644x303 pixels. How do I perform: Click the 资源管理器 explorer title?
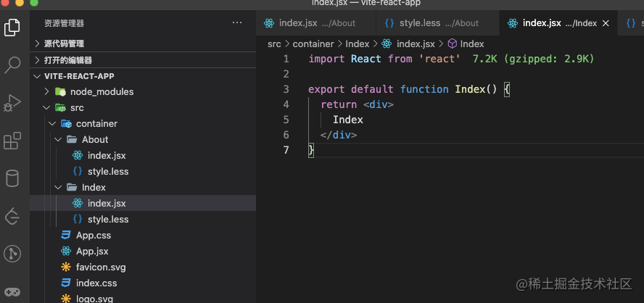pos(64,23)
